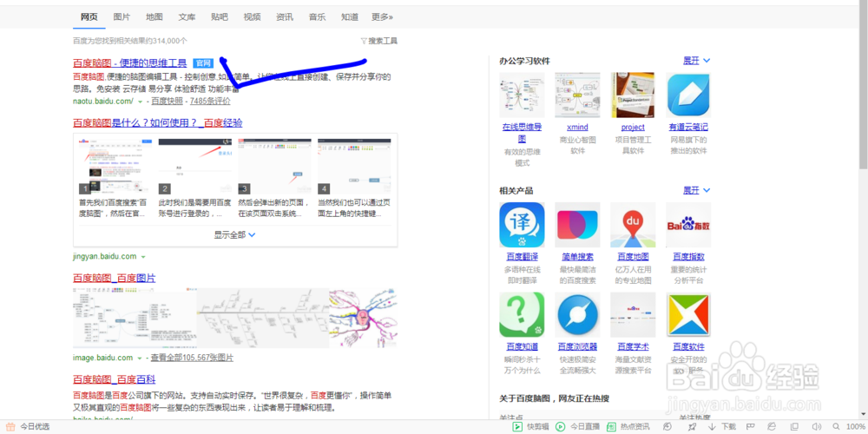Image resolution: width=868 pixels, height=434 pixels.
Task: Click the 有道云笔记 software icon
Action: point(688,95)
